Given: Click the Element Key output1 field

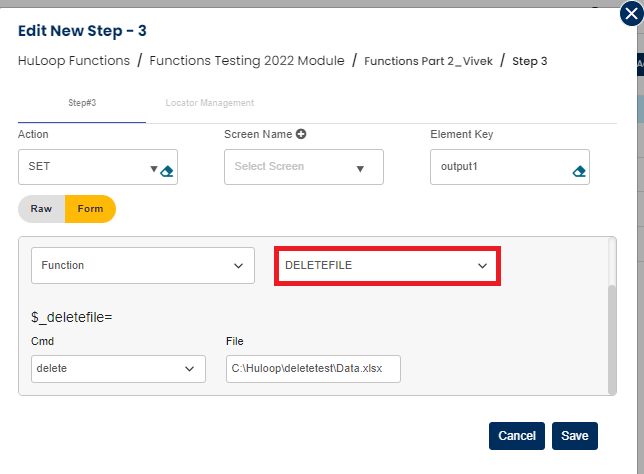Looking at the screenshot, I should tap(500, 167).
